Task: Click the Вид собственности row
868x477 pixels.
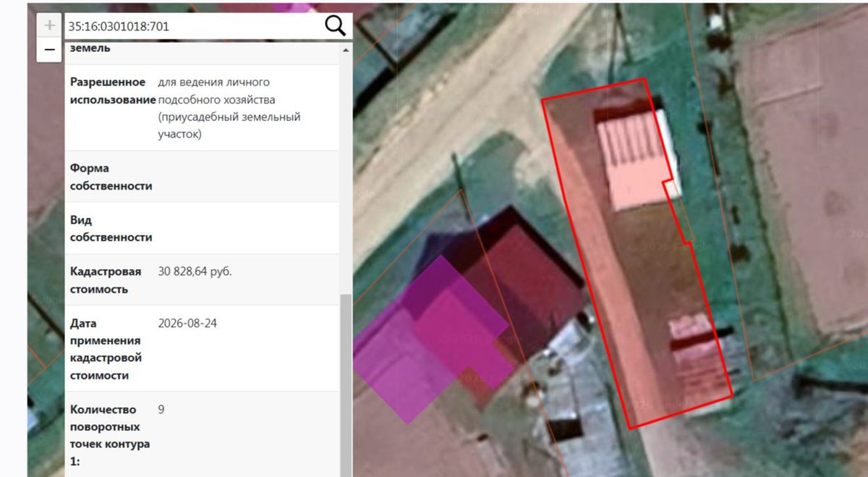Action: [x=202, y=228]
